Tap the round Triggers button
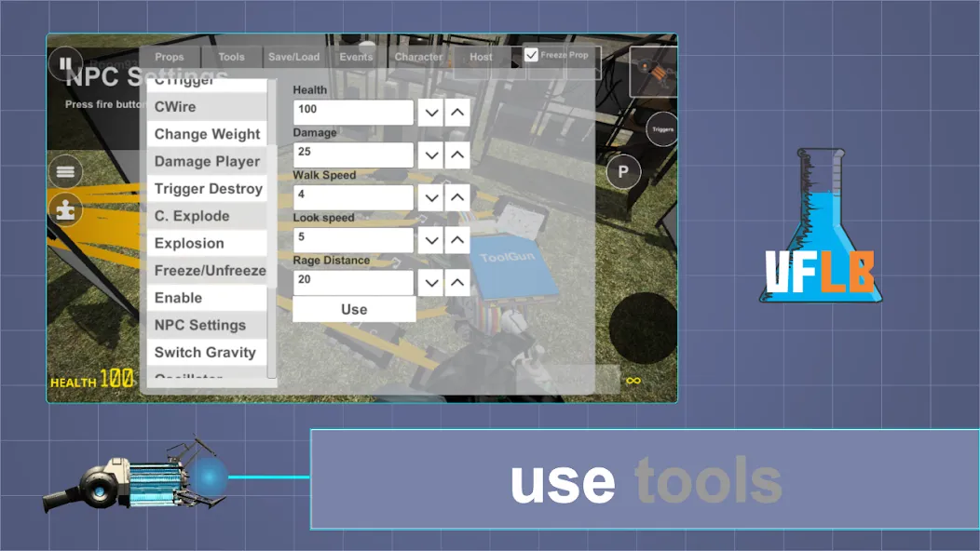 [661, 129]
